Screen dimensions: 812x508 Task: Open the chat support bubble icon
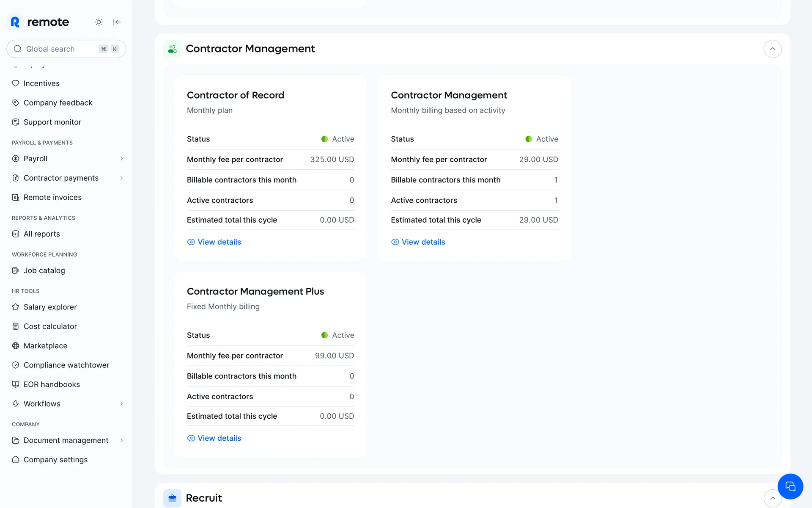point(790,486)
